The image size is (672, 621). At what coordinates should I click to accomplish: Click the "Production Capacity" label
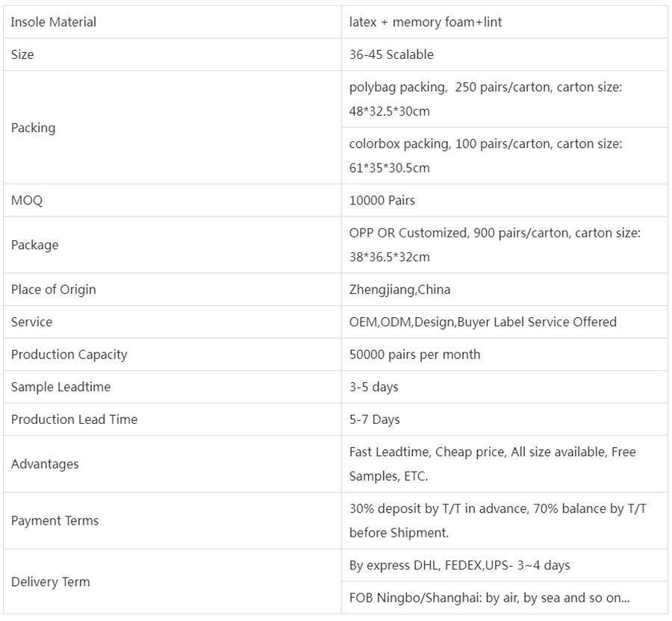(69, 355)
